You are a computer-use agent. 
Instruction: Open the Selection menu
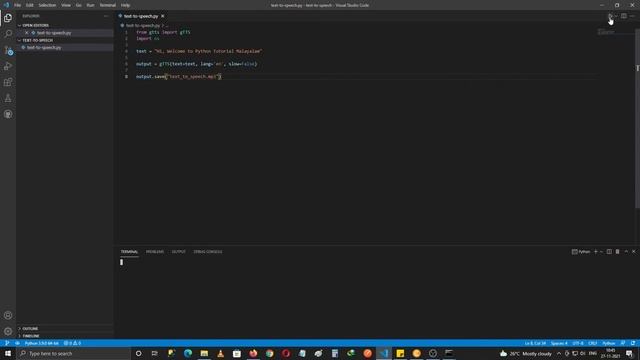pyautogui.click(x=47, y=5)
